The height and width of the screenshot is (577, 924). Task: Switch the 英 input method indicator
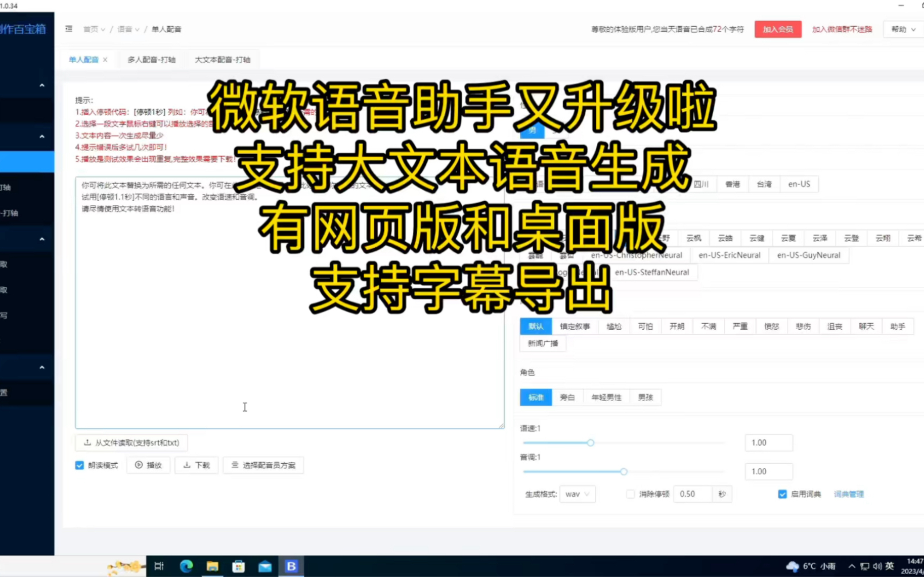click(890, 566)
